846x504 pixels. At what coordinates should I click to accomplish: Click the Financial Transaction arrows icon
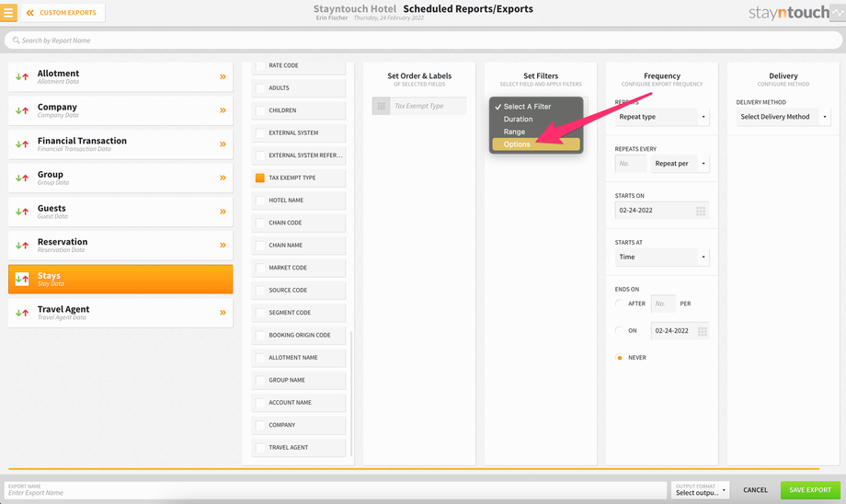(22, 144)
